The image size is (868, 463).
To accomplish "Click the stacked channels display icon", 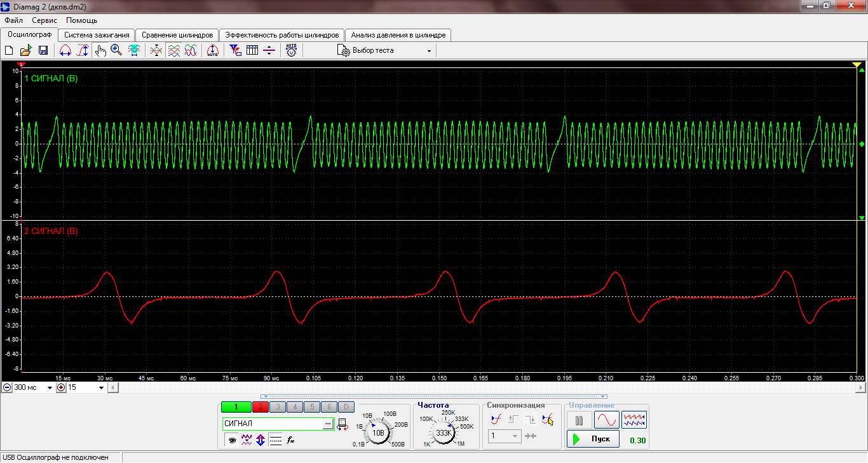I will click(173, 51).
